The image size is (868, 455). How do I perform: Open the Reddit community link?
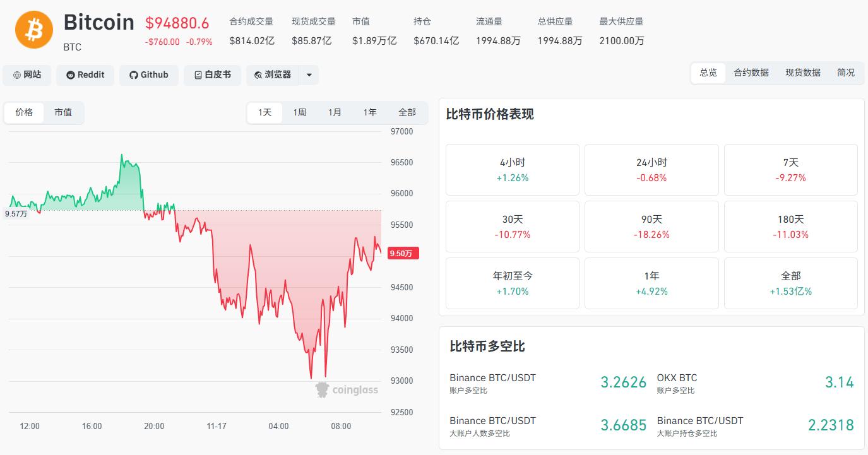click(85, 74)
